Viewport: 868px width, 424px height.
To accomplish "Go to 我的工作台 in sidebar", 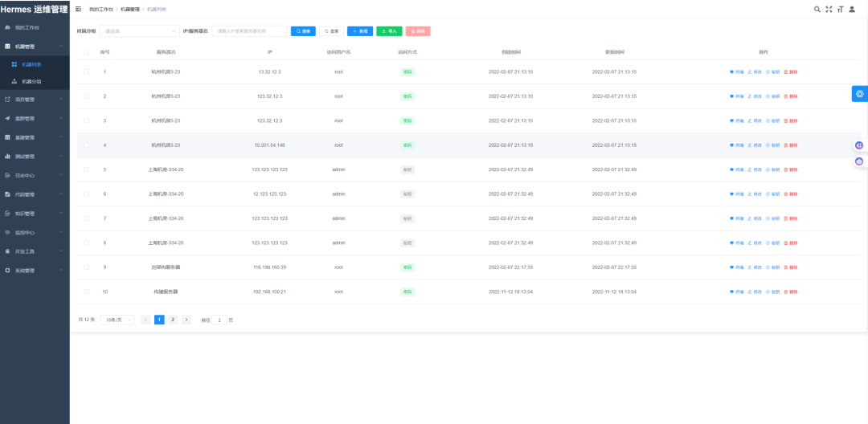I will point(35,27).
